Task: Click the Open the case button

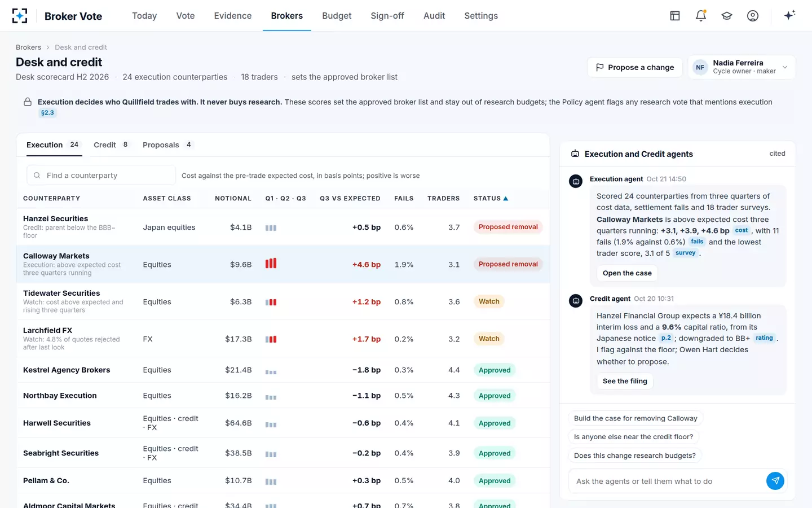Action: pos(627,273)
